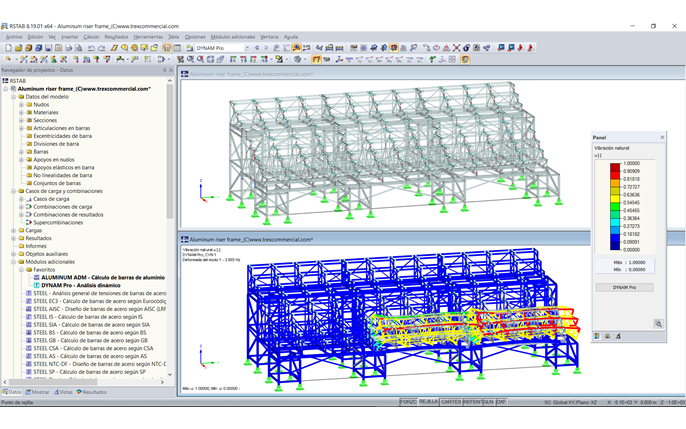
Task: Click the color scale icon at panel bottom
Action: point(598,336)
